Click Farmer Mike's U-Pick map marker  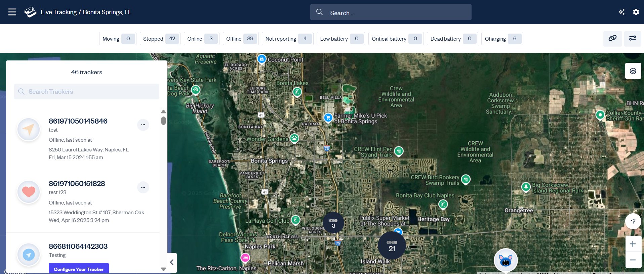[328, 118]
